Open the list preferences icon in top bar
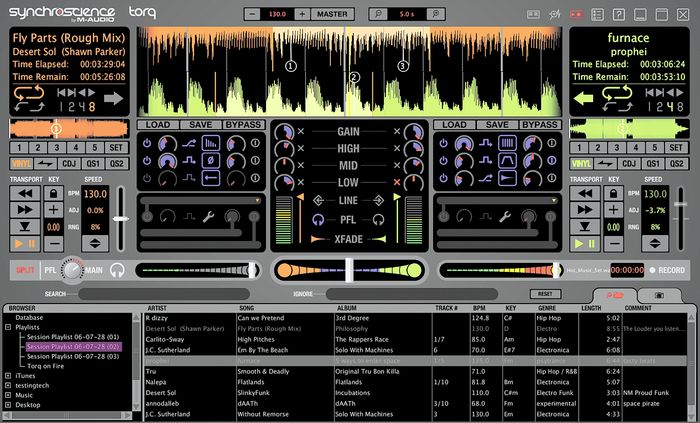 point(597,14)
